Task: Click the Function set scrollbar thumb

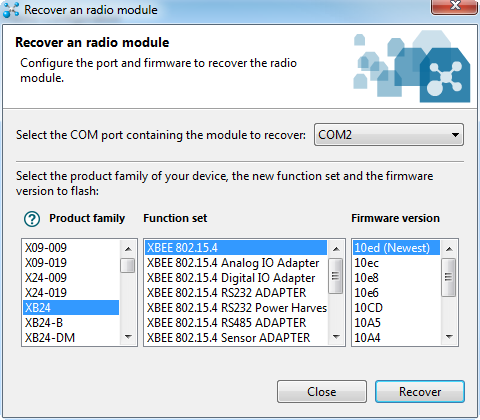Action: [336, 276]
